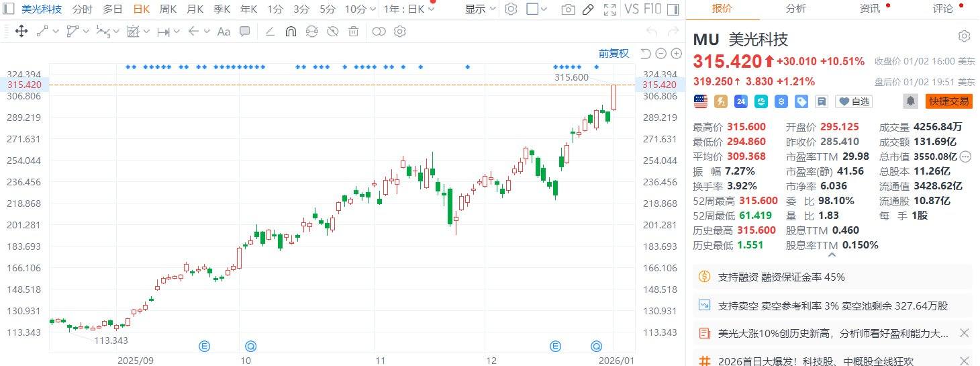Image resolution: width=980 pixels, height=366 pixels.
Task: Dismiss the 美光大涨10% news item
Action: pyautogui.click(x=964, y=333)
